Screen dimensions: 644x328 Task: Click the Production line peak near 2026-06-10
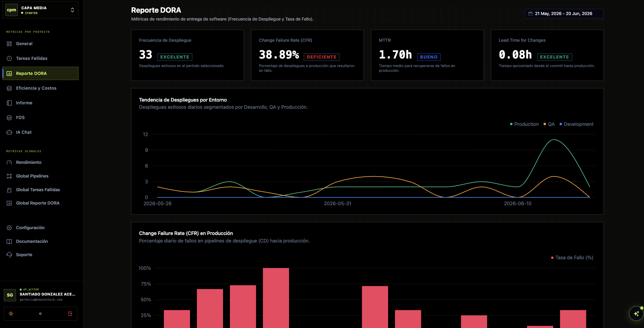coord(553,140)
